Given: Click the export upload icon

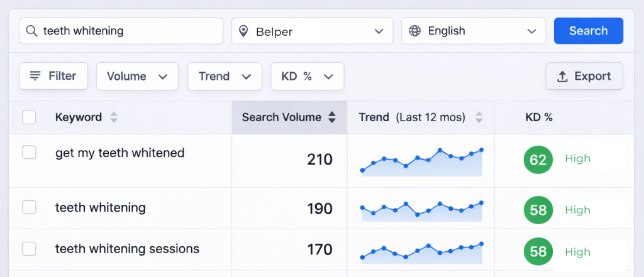Looking at the screenshot, I should pos(563,77).
